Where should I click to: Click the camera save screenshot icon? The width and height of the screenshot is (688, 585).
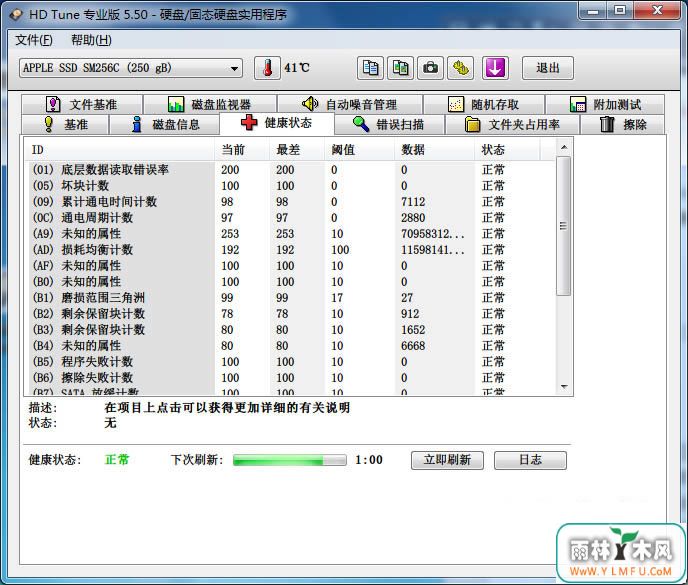point(430,68)
